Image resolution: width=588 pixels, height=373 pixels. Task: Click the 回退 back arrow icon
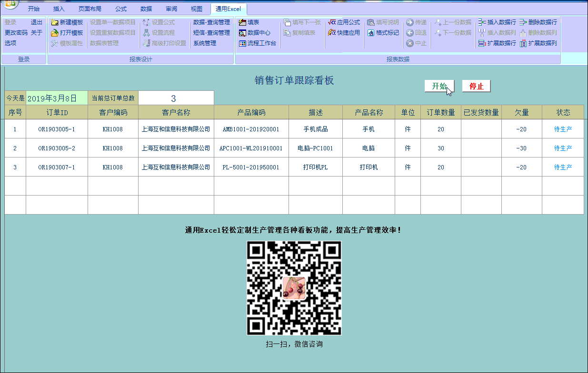tap(410, 33)
